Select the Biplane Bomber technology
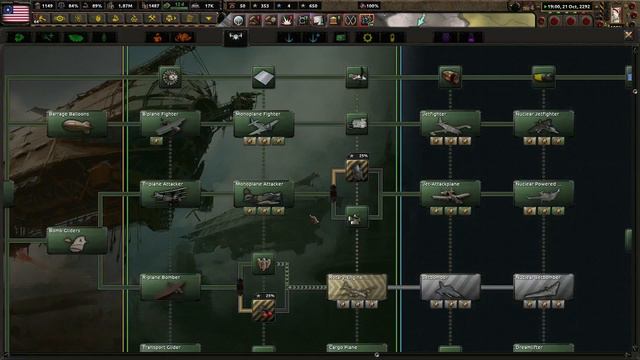The image size is (640, 360). [x=170, y=287]
